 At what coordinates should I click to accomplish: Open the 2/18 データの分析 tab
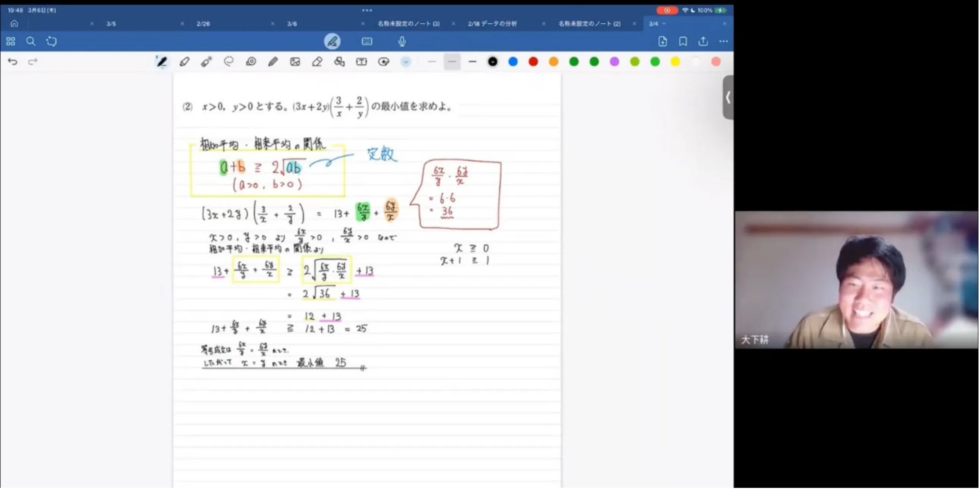(492, 24)
